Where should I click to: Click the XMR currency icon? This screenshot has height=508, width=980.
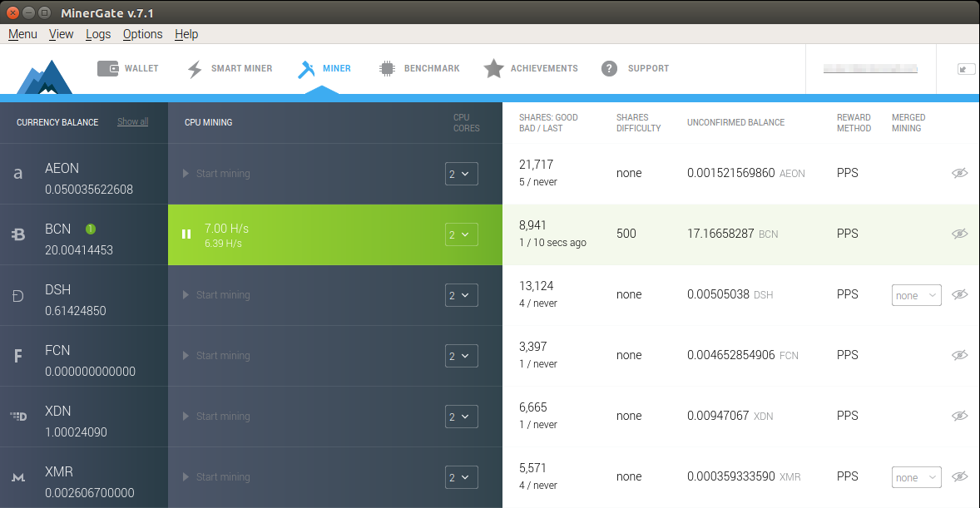tap(18, 477)
